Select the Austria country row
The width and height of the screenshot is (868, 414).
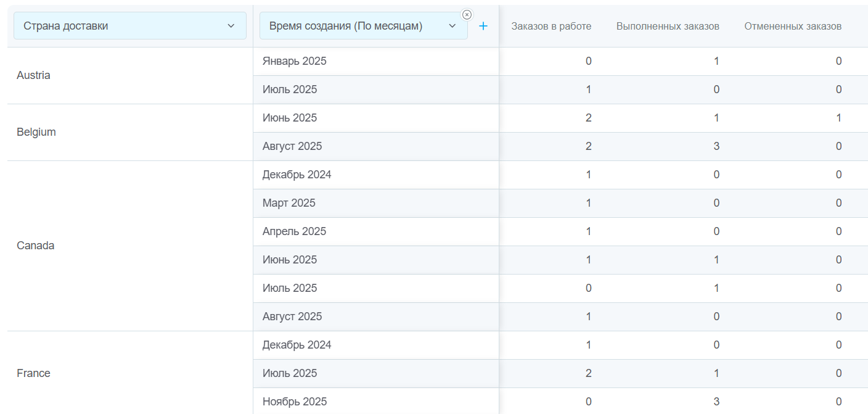click(34, 75)
